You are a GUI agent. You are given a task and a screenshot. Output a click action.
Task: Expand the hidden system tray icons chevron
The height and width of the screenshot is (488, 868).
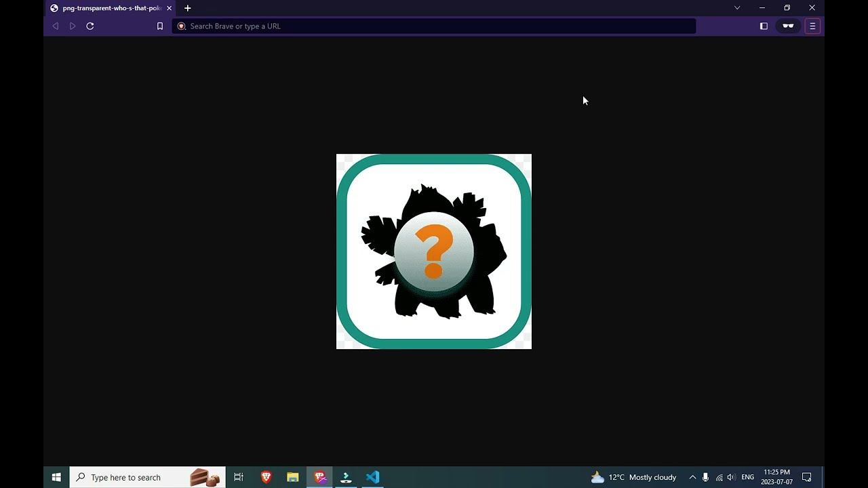coord(692,477)
